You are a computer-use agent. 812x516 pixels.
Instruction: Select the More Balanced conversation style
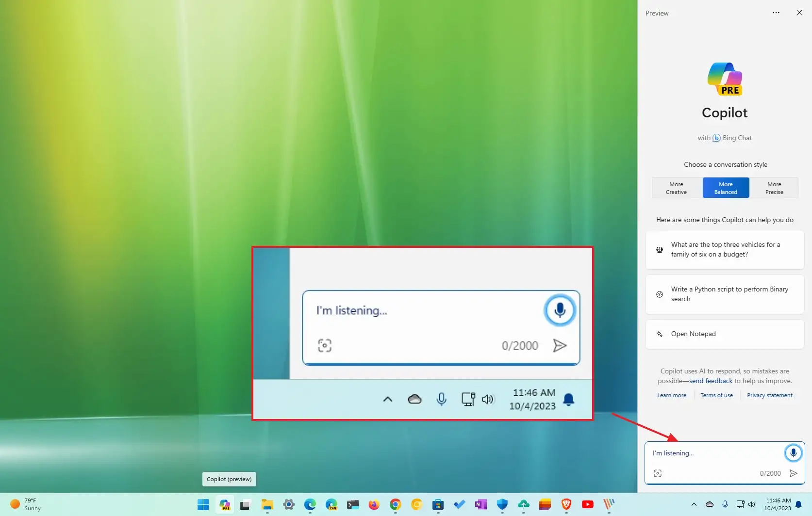tap(726, 188)
